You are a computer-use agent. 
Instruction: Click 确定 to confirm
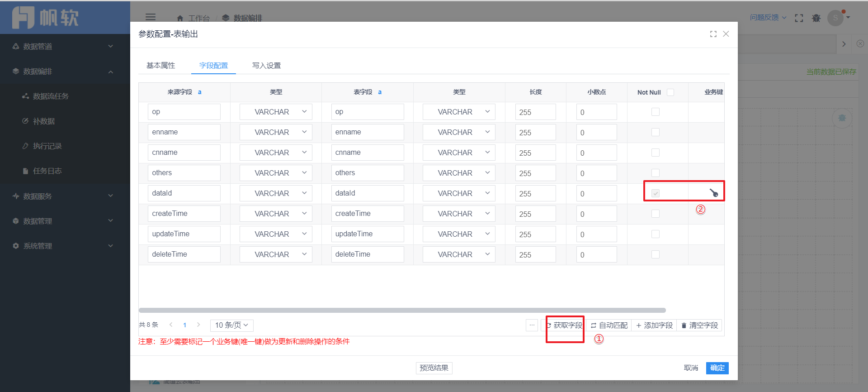[x=717, y=368]
